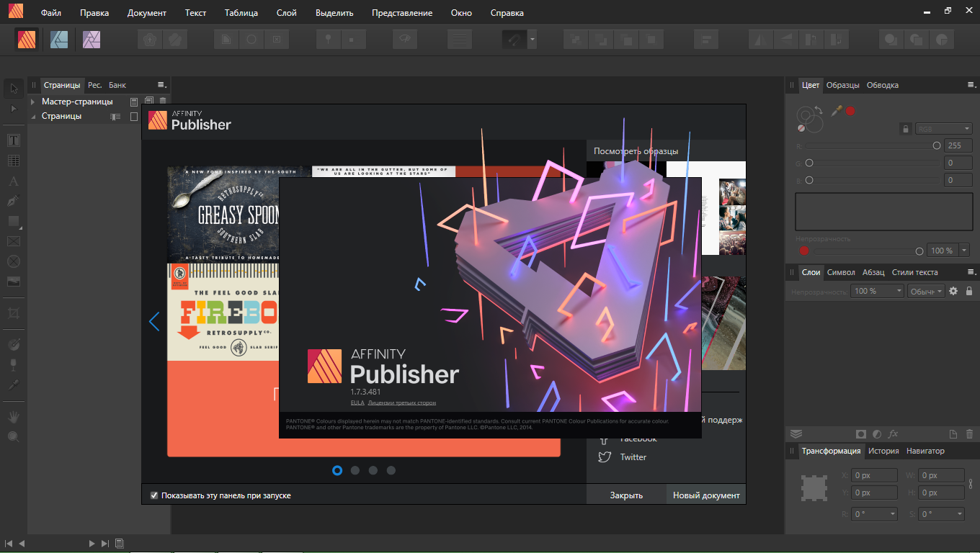
Task: Click the Новый документ button
Action: tap(706, 495)
